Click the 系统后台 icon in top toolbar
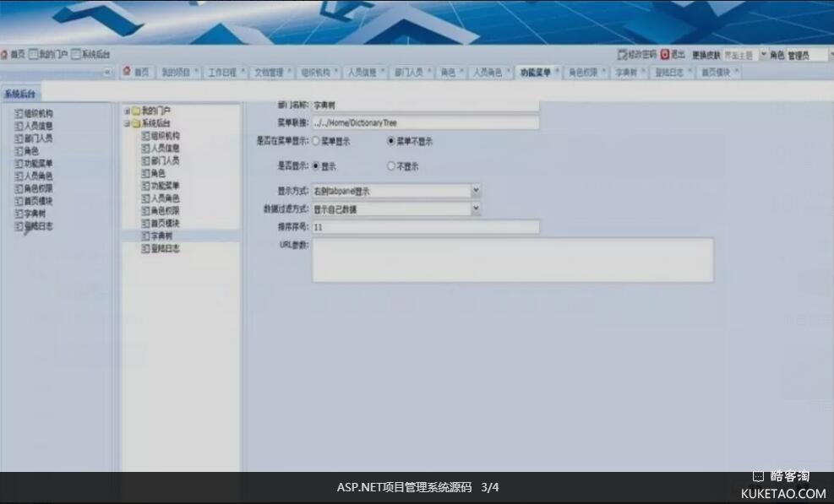 tap(75, 54)
